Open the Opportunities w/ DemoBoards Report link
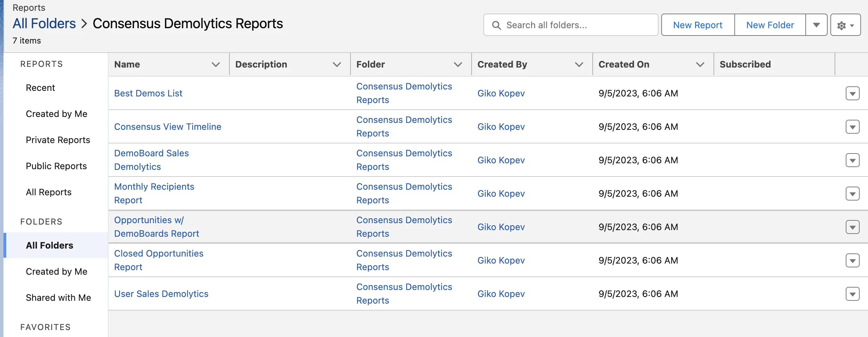 click(x=157, y=227)
